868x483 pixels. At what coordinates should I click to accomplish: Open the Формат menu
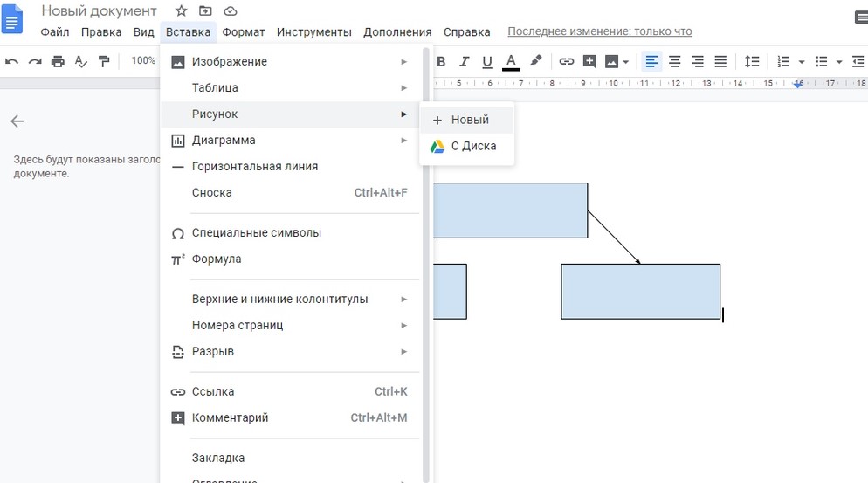pyautogui.click(x=244, y=32)
